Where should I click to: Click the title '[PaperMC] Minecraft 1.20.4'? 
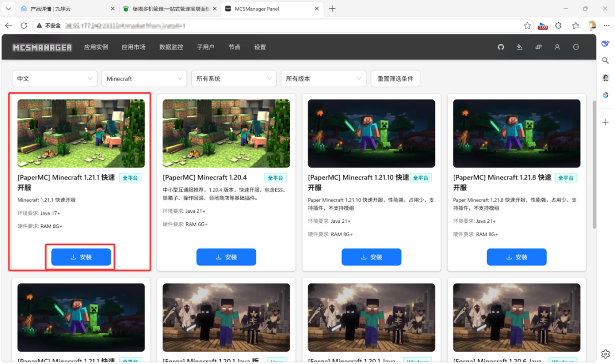click(x=205, y=177)
